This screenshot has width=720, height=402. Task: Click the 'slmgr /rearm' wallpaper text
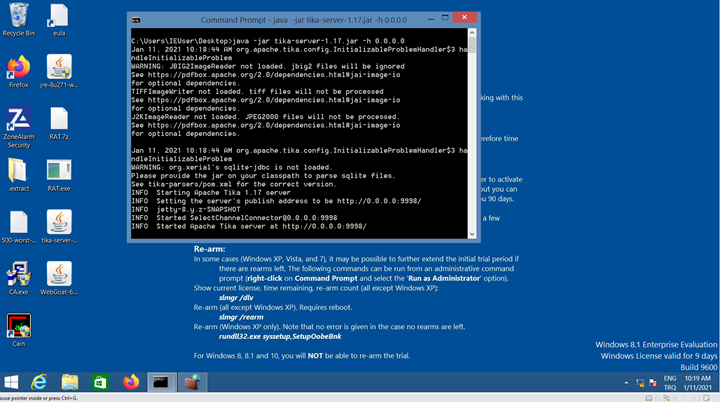241,317
